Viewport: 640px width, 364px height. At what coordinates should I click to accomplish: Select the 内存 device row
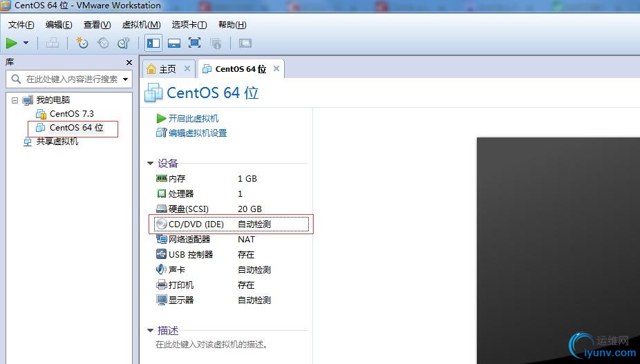[232, 179]
